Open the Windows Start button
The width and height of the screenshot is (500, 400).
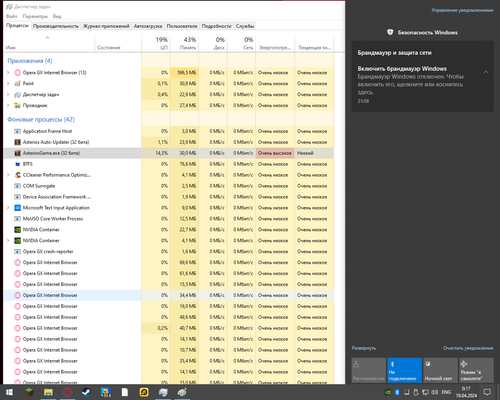[9, 392]
